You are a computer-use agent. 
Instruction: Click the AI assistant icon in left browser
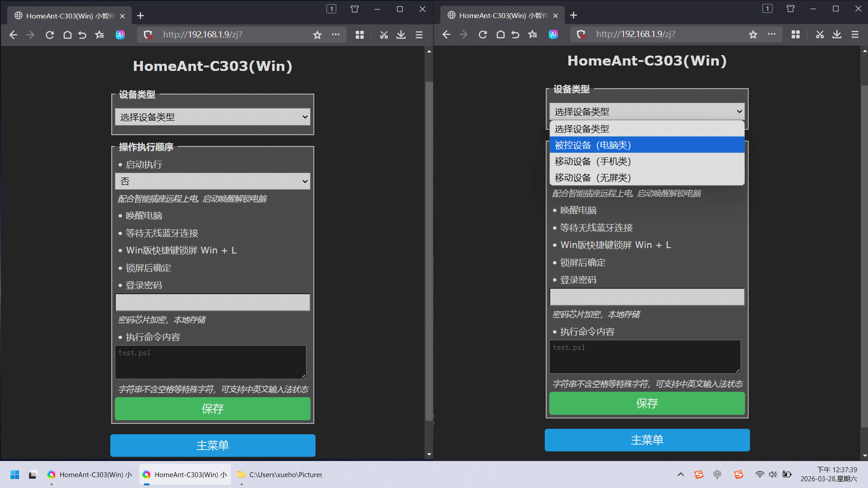coord(120,35)
